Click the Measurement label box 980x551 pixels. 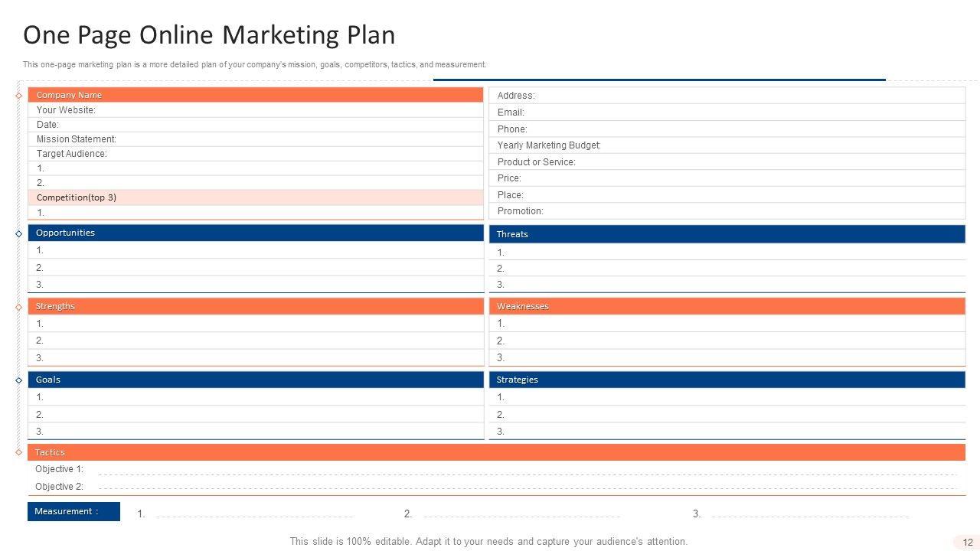coord(73,511)
